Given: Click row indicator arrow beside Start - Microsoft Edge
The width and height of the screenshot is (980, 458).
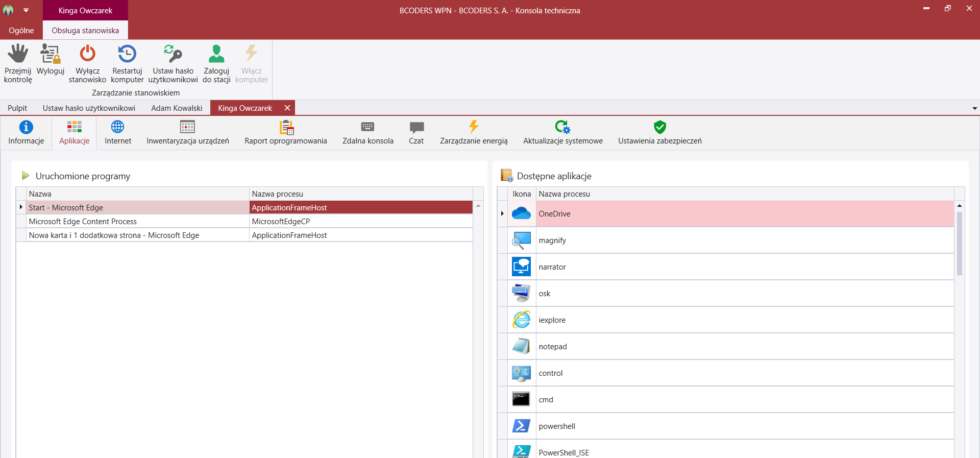Looking at the screenshot, I should (21, 207).
